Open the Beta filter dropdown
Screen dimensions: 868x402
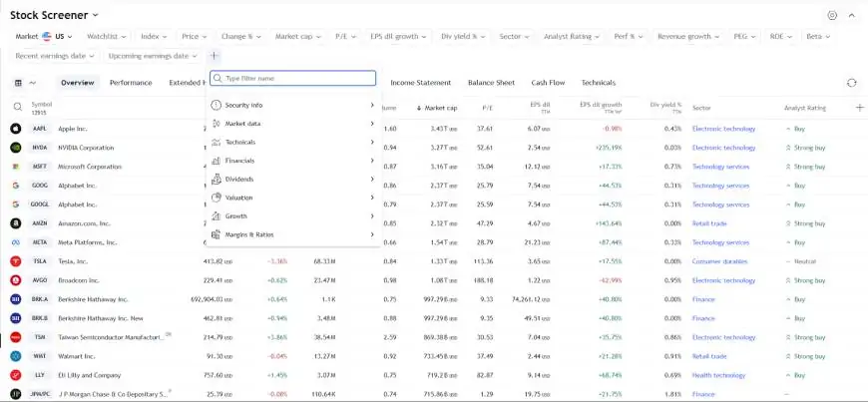point(818,37)
